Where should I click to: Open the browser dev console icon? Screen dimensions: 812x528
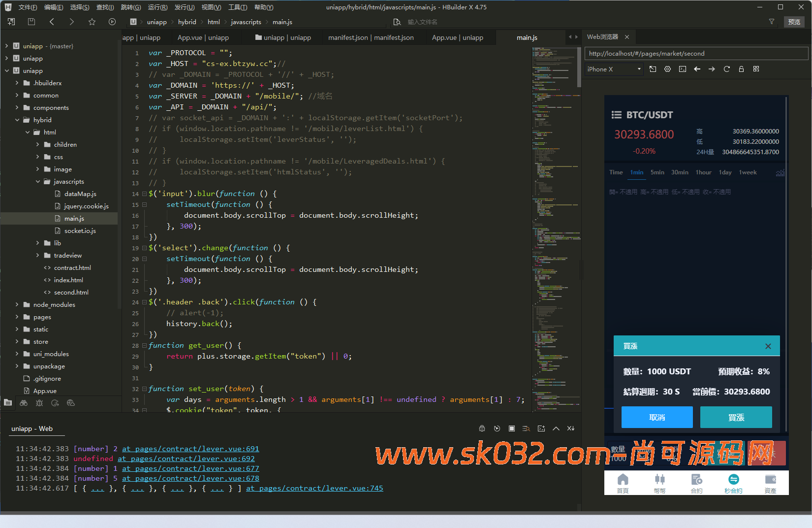pos(682,69)
